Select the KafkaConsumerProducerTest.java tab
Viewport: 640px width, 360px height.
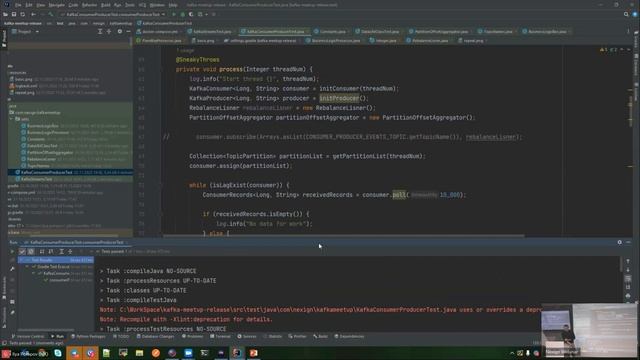point(275,31)
